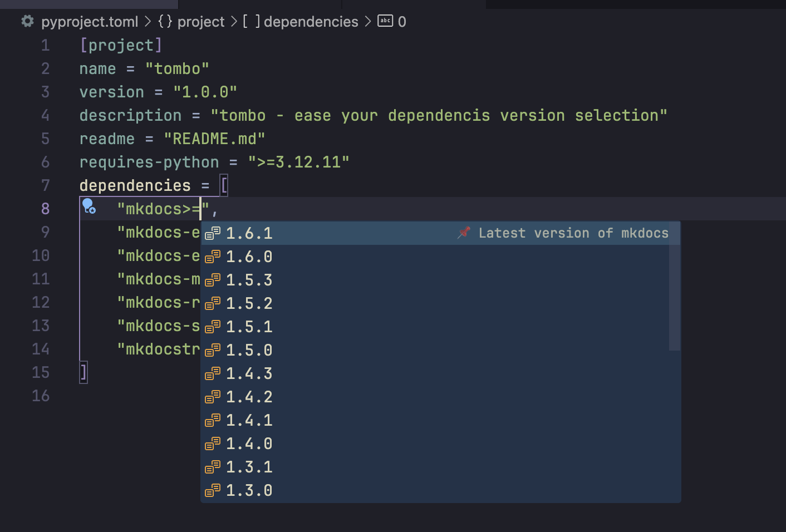This screenshot has height=532, width=786.
Task: Click the square brackets icon before dependencies
Action: (251, 21)
